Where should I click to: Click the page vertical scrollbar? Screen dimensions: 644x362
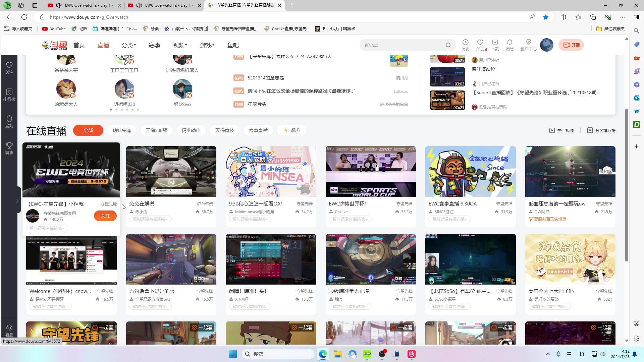(x=626, y=185)
